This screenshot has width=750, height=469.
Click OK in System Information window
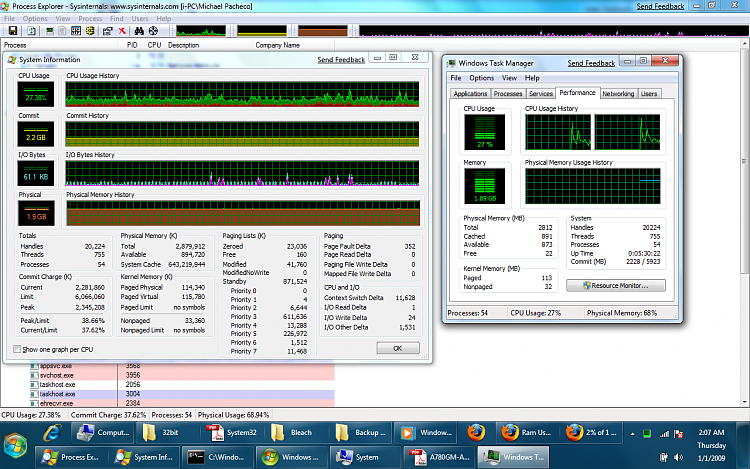[x=397, y=348]
